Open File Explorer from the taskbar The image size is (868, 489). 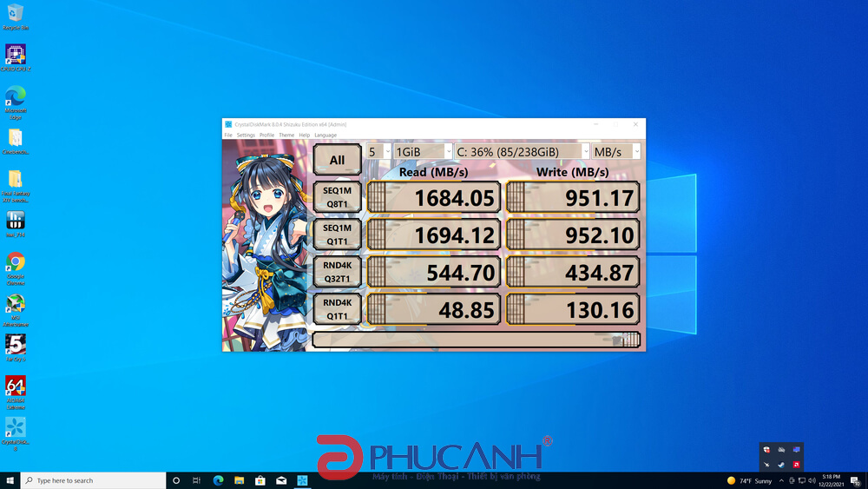(240, 480)
